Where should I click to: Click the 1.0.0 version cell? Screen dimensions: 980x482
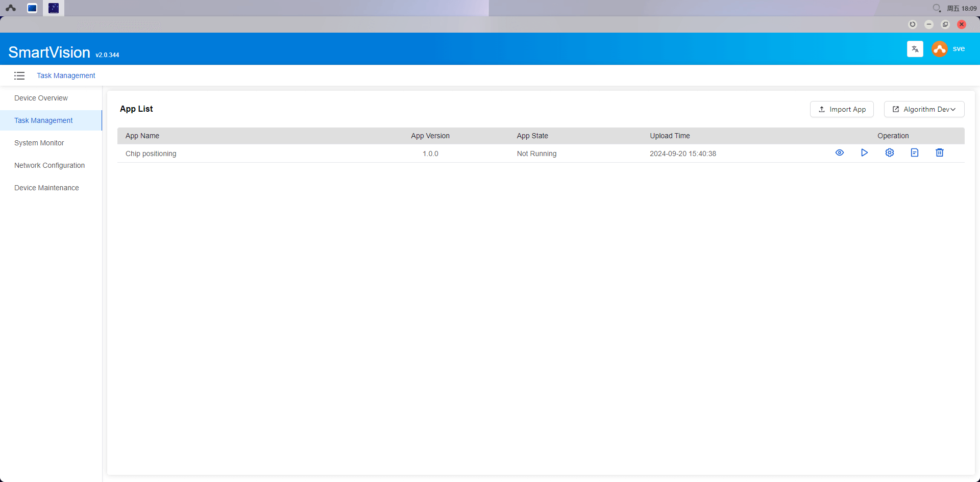(x=430, y=154)
